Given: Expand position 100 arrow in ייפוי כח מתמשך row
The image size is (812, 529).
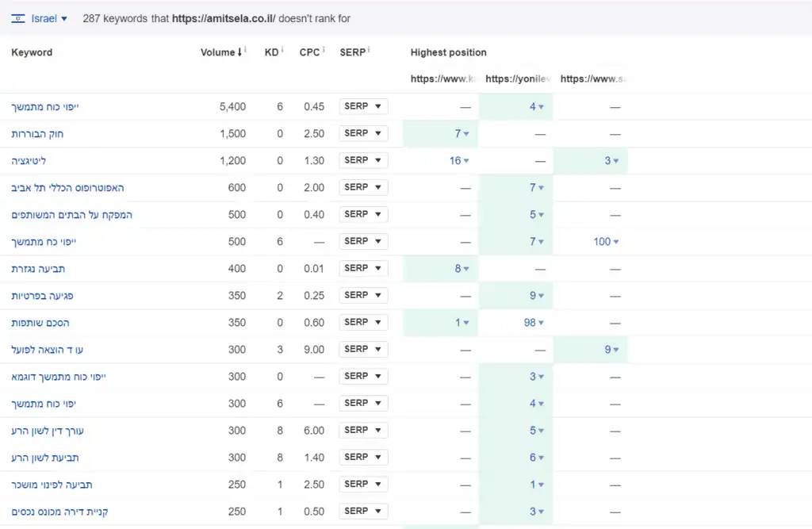Looking at the screenshot, I should [x=616, y=242].
